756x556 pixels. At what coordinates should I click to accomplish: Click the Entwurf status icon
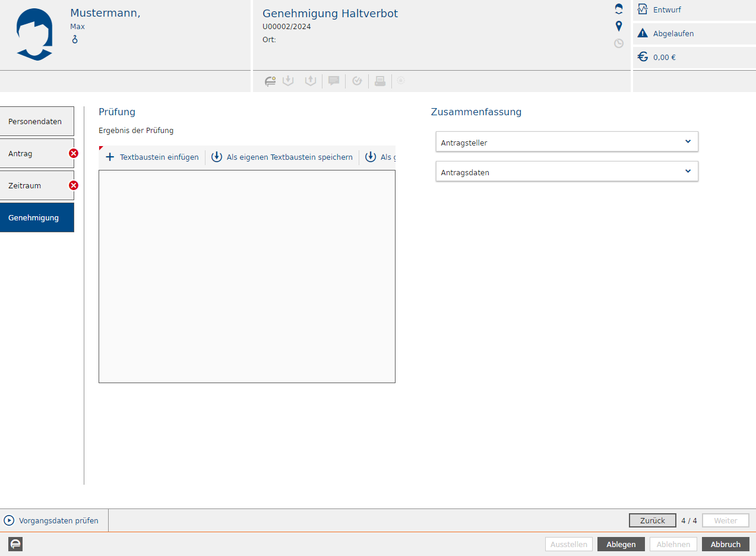(x=642, y=10)
